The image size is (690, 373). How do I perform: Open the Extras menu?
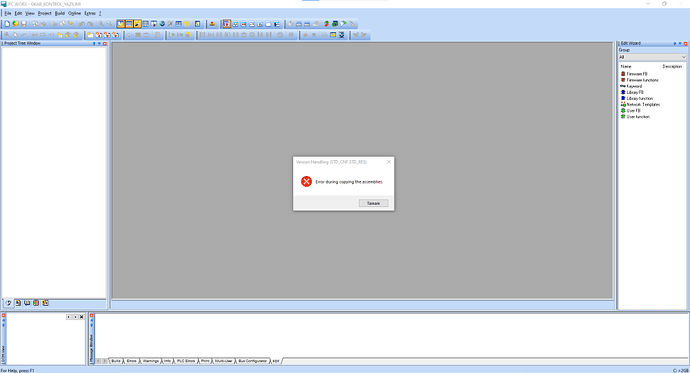point(90,13)
